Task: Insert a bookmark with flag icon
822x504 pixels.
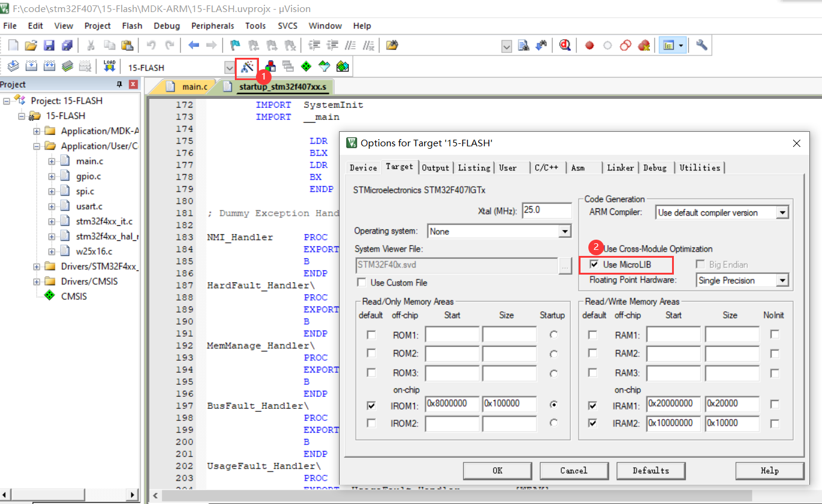Action: [x=235, y=45]
